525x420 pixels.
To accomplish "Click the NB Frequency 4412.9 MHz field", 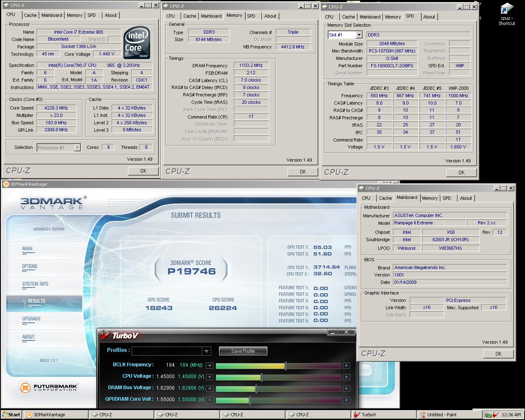I will (x=293, y=47).
